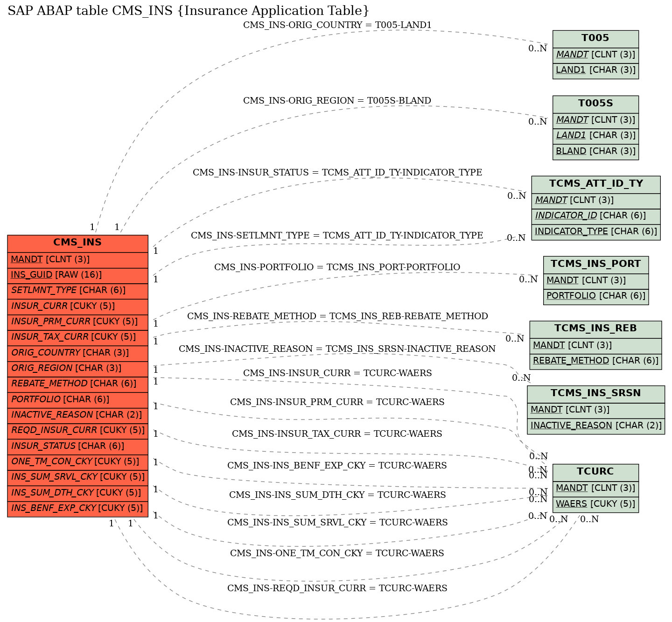This screenshot has width=672, height=622.
Task: Click MANDT [CLNT (3)] in T005S table
Action: click(x=595, y=120)
